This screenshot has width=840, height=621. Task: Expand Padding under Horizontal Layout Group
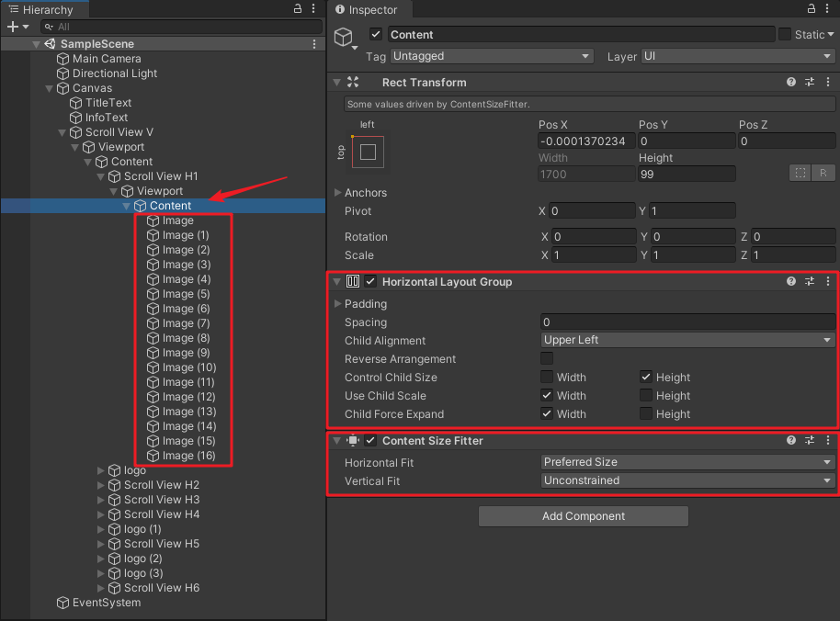tap(338, 304)
